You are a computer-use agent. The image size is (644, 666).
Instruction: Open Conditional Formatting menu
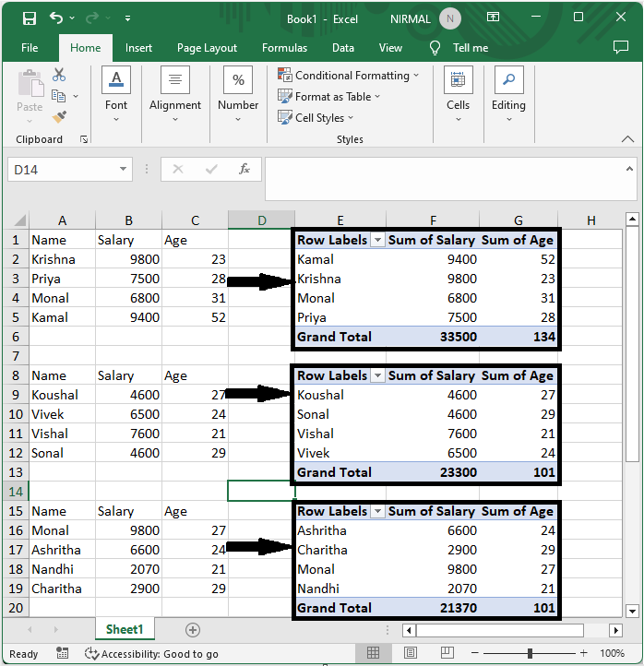click(348, 76)
